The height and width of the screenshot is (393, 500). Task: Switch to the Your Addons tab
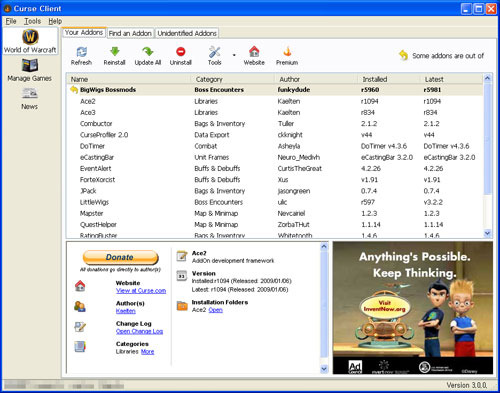pos(84,32)
